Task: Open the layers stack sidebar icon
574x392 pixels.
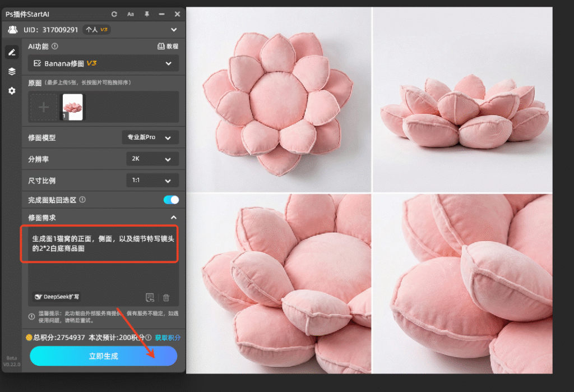Action: click(11, 71)
